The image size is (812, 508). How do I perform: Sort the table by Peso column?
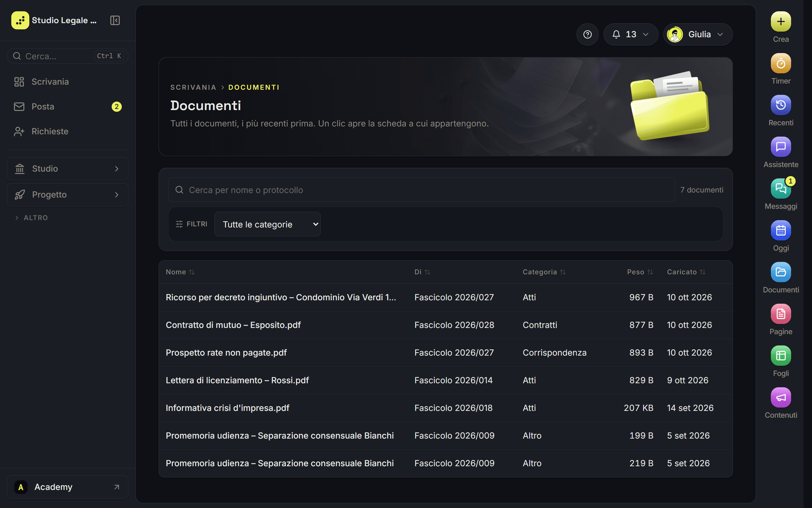click(640, 272)
